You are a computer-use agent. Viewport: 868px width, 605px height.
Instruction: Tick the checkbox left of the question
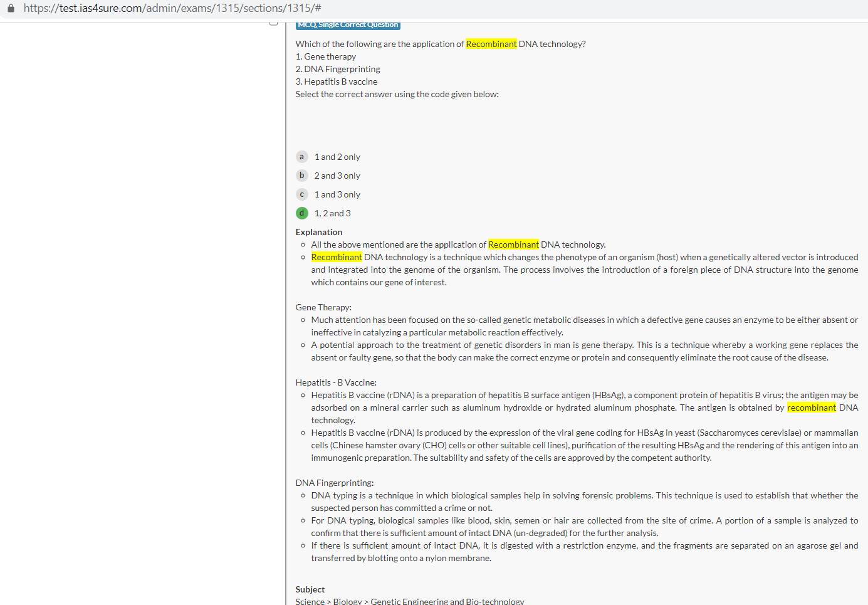click(273, 23)
